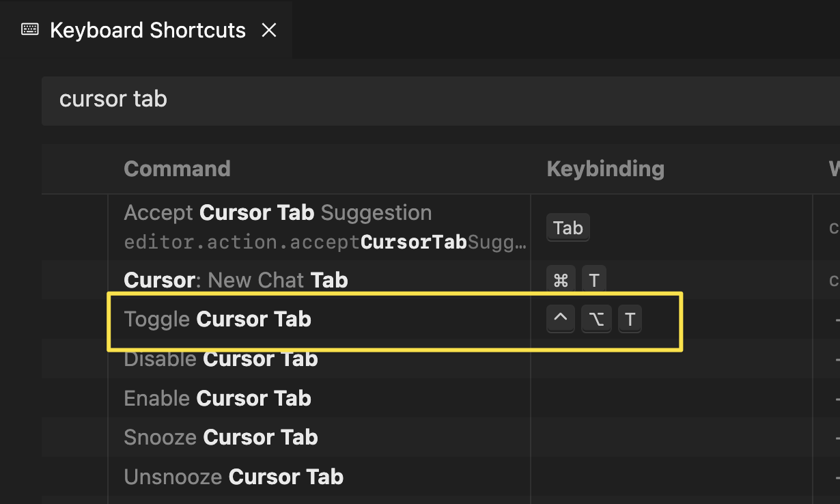The image size is (840, 504).
Task: Click the Command key symbol for New Chat Tab
Action: point(561,280)
